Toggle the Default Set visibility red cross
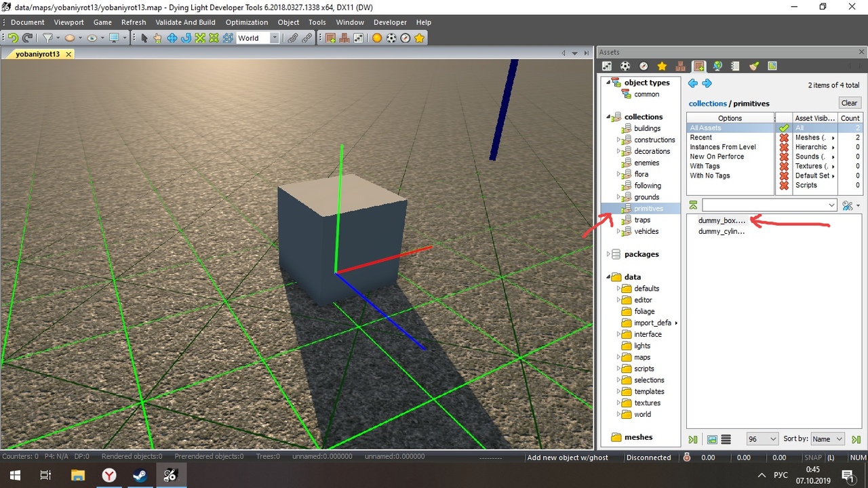The image size is (868, 488). pos(784,176)
